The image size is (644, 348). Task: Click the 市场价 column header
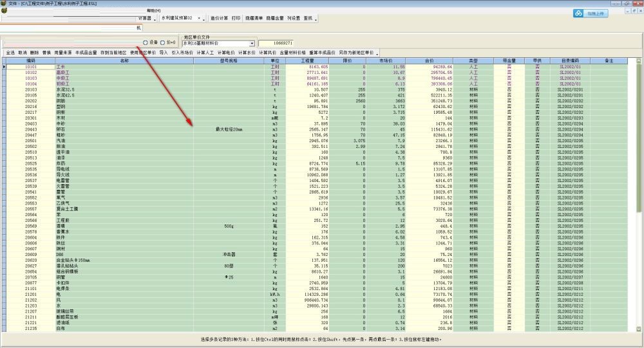click(386, 60)
